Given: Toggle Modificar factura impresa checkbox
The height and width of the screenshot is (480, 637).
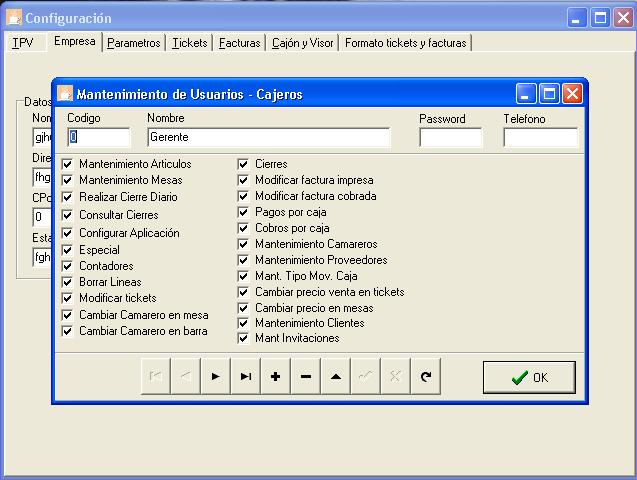Looking at the screenshot, I should click(243, 180).
